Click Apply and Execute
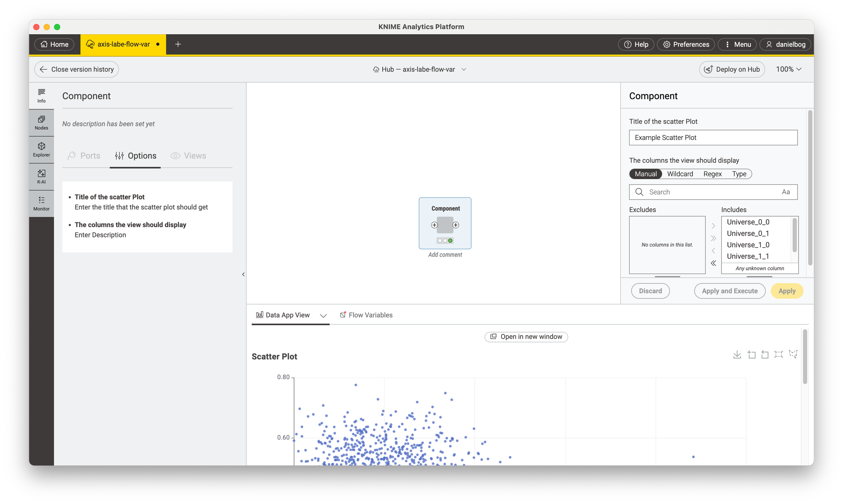 [x=730, y=291]
